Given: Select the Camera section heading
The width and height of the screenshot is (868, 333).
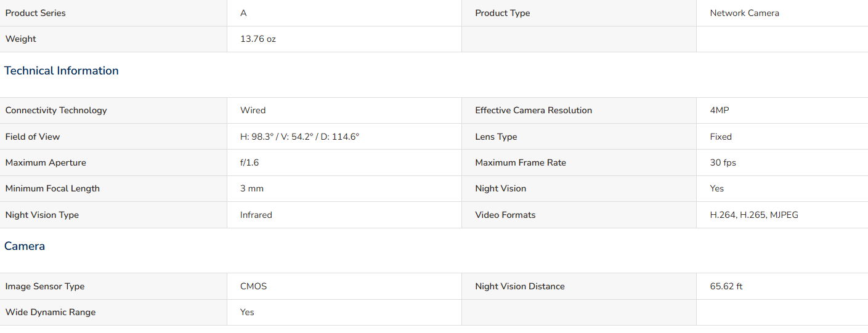Looking at the screenshot, I should pos(25,246).
